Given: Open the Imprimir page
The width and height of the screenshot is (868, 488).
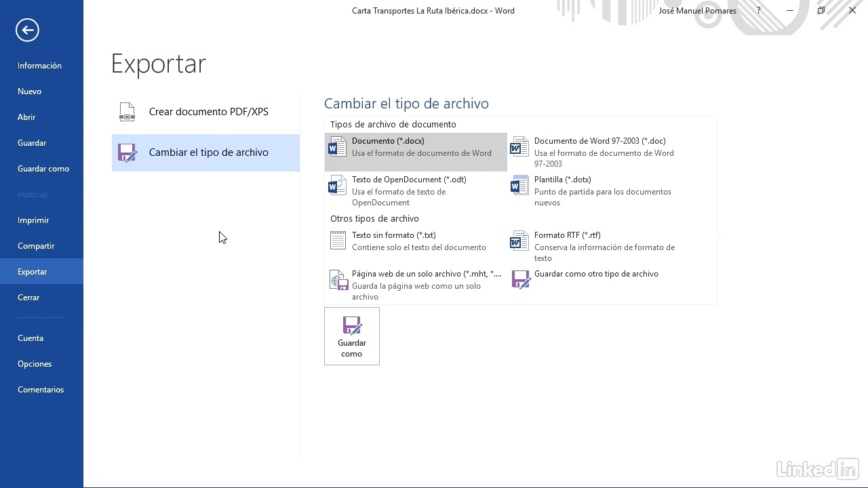Looking at the screenshot, I should tap(41, 220).
